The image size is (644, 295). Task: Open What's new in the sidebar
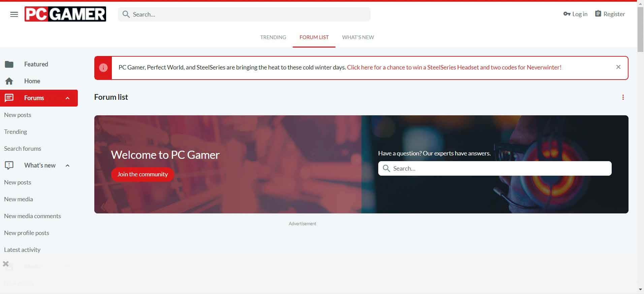(40, 165)
